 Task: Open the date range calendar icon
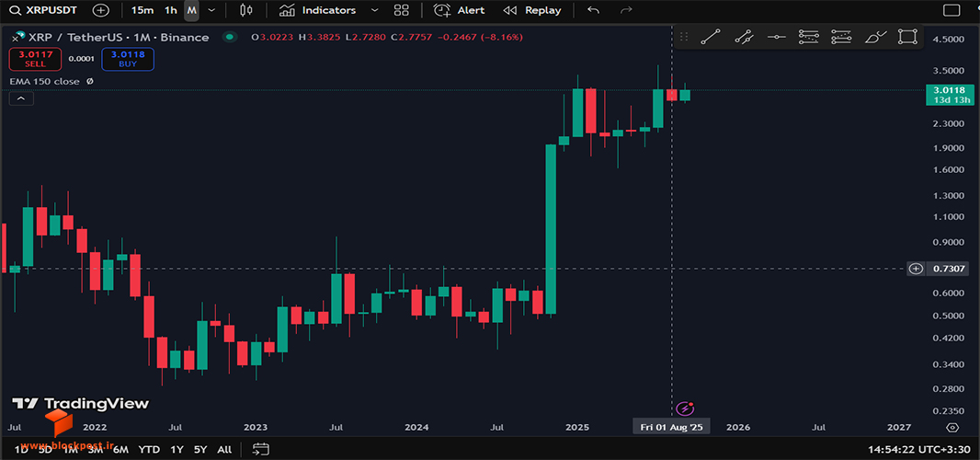click(x=260, y=449)
